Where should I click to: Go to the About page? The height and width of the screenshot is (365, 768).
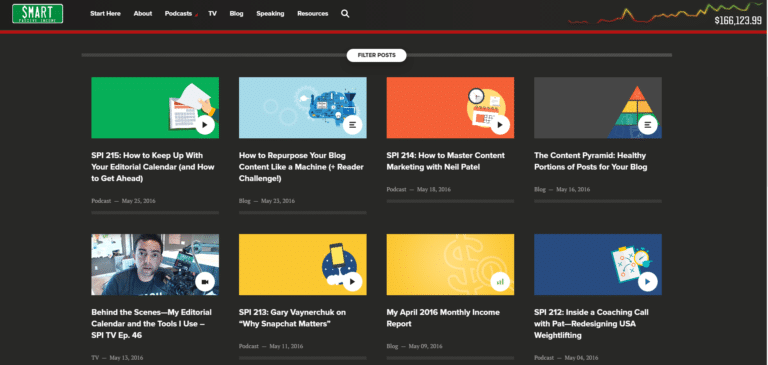pyautogui.click(x=143, y=14)
